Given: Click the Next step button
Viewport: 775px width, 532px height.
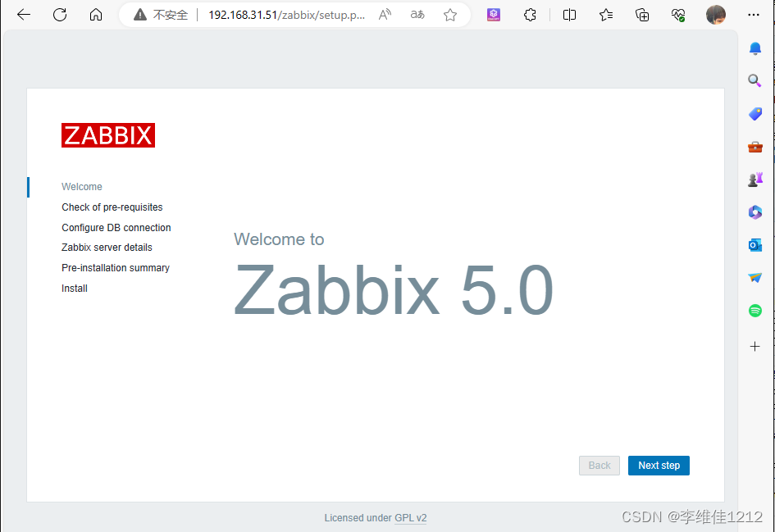Looking at the screenshot, I should (659, 465).
